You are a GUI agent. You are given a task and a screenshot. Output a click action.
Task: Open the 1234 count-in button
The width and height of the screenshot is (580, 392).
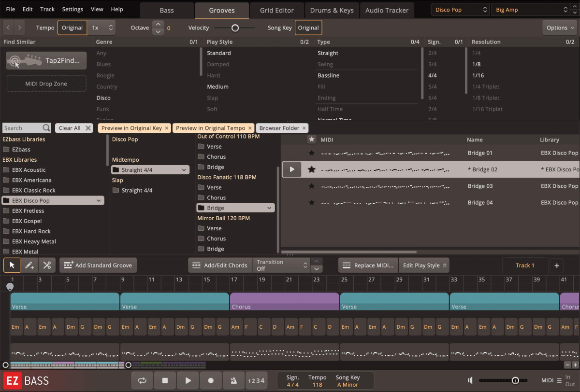tap(256, 380)
